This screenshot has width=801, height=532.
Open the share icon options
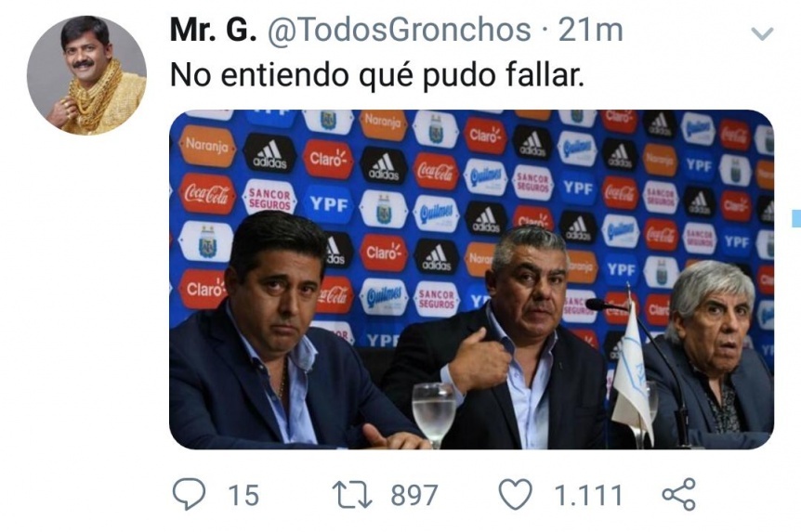(679, 494)
